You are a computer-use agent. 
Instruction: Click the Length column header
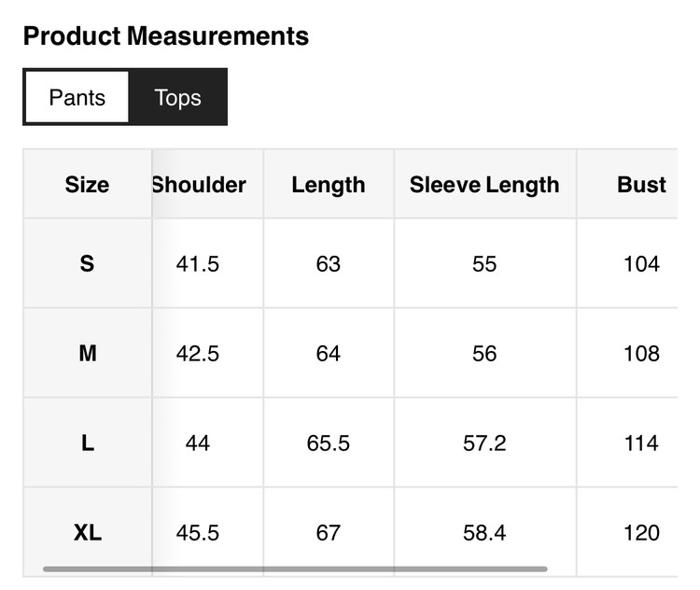pyautogui.click(x=329, y=185)
